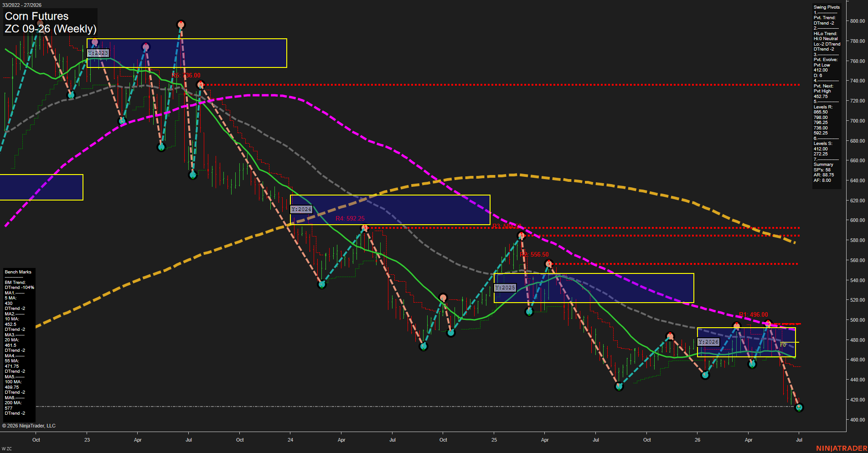Click the "HiLo Trend:" line
868x453 pixels.
tap(825, 34)
